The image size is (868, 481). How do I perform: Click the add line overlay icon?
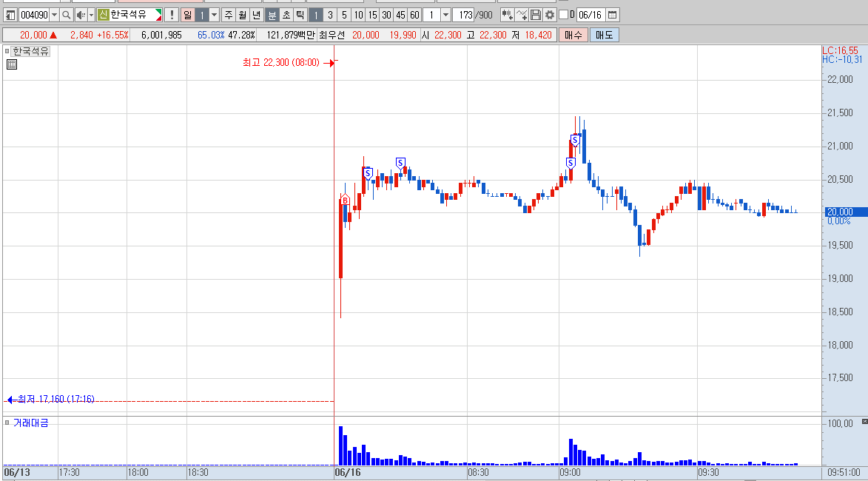click(x=522, y=15)
